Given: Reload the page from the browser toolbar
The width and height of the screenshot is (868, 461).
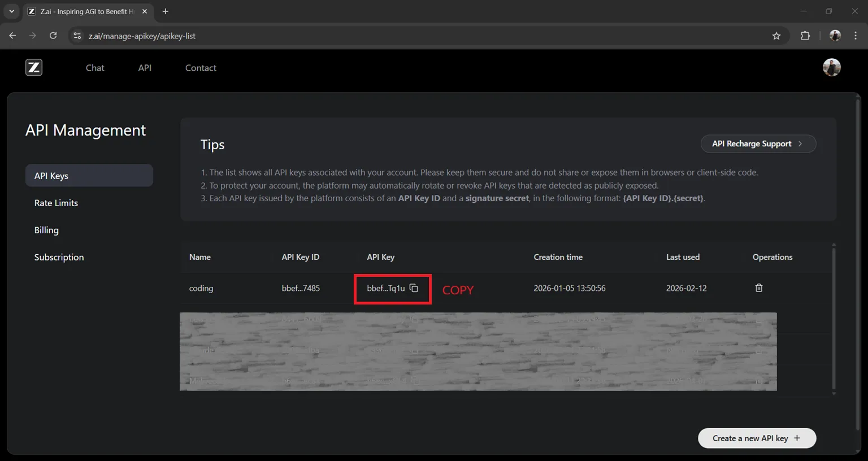Looking at the screenshot, I should point(53,35).
